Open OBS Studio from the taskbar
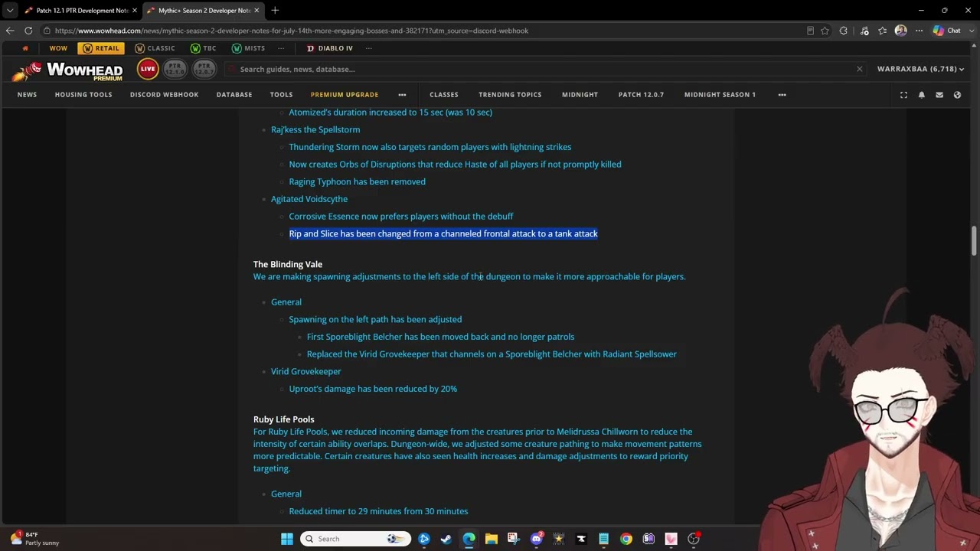This screenshot has width=980, height=551. pos(694,539)
